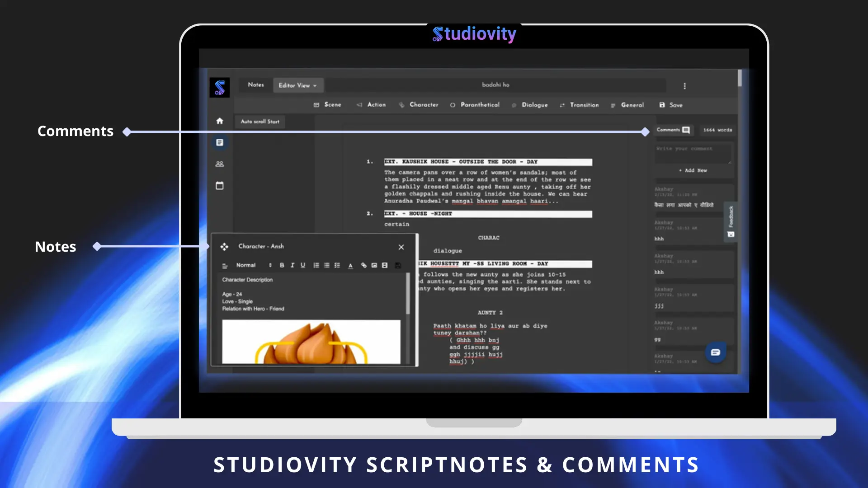Toggle italic formatting in the Character note

click(x=292, y=265)
